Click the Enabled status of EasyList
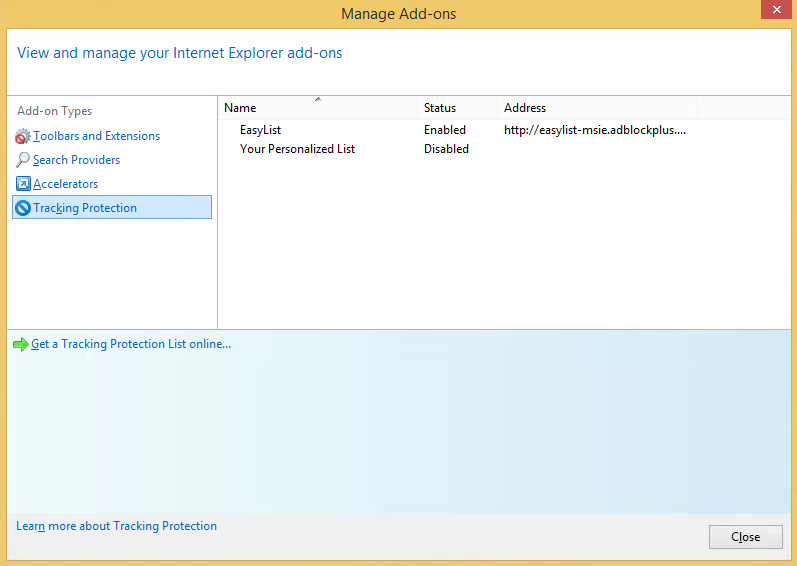 click(x=445, y=130)
